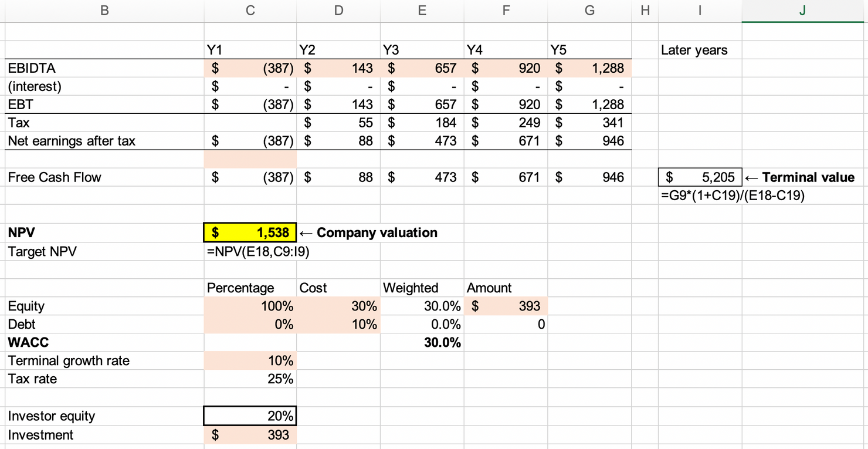The height and width of the screenshot is (449, 868).
Task: Select column B header
Action: coord(104,11)
